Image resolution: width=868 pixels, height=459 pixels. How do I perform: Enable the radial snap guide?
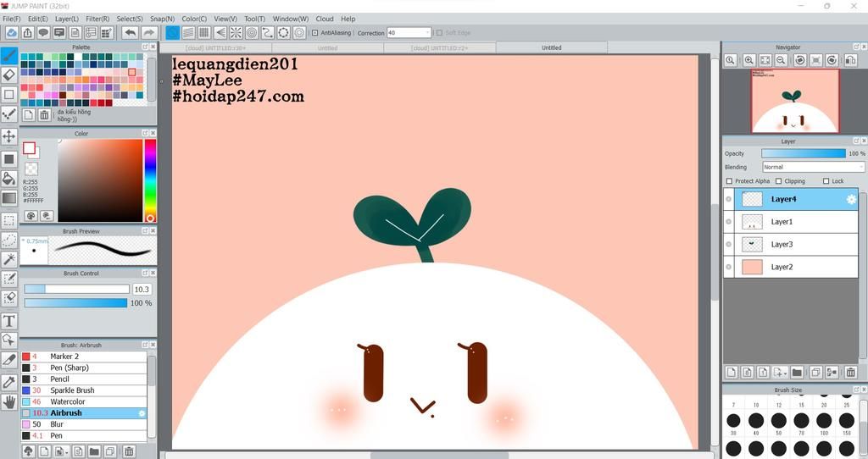tap(236, 33)
